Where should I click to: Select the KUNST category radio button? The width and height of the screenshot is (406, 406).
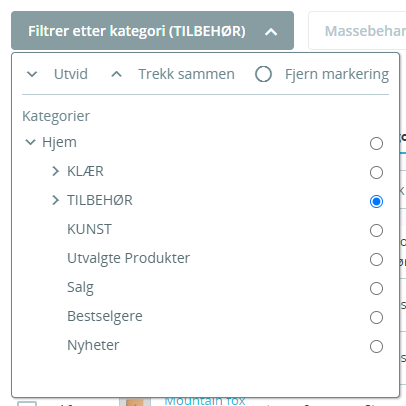pyautogui.click(x=376, y=231)
